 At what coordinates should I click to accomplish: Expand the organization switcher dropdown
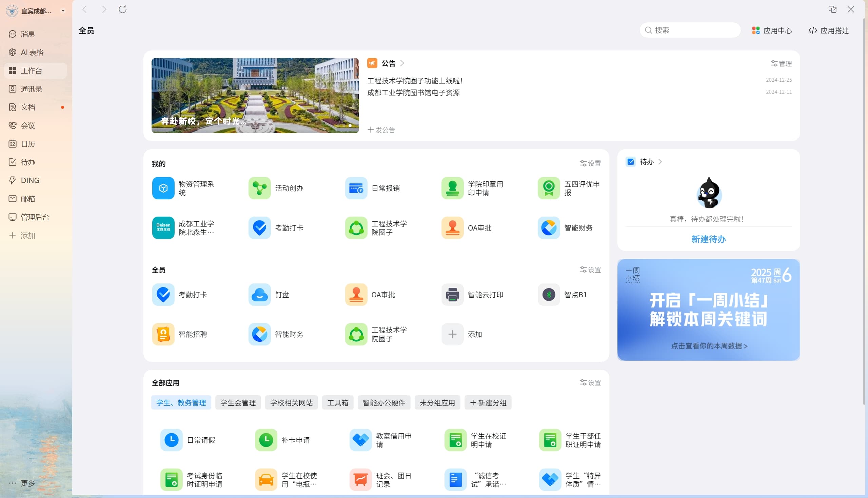click(63, 11)
